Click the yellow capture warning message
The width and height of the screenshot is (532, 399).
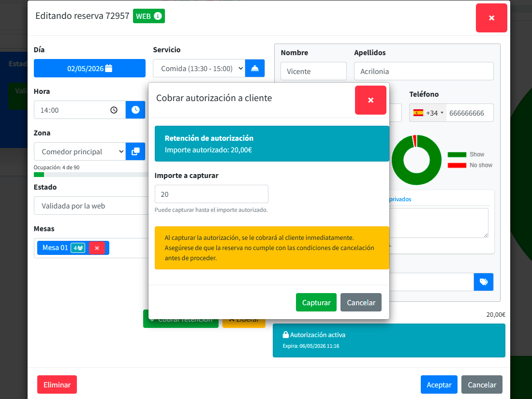pyautogui.click(x=272, y=248)
